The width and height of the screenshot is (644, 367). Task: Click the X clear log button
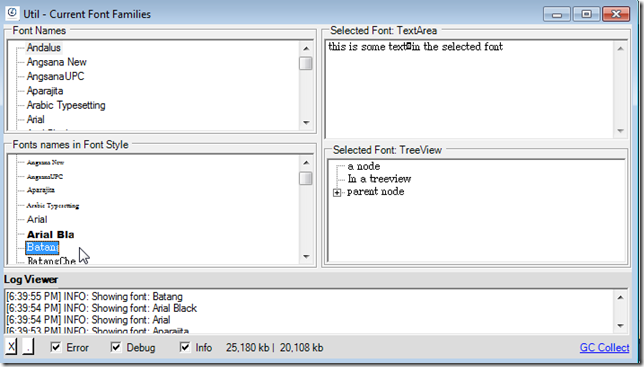(x=11, y=346)
